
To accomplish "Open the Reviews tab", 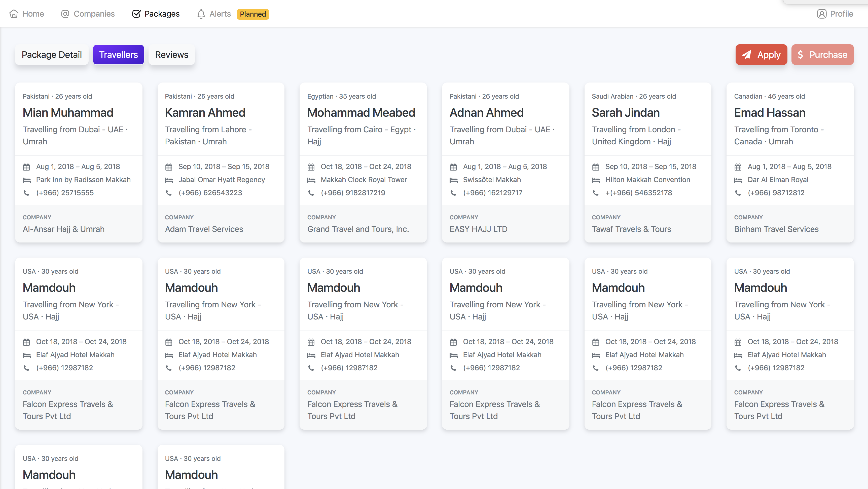I will (x=171, y=55).
